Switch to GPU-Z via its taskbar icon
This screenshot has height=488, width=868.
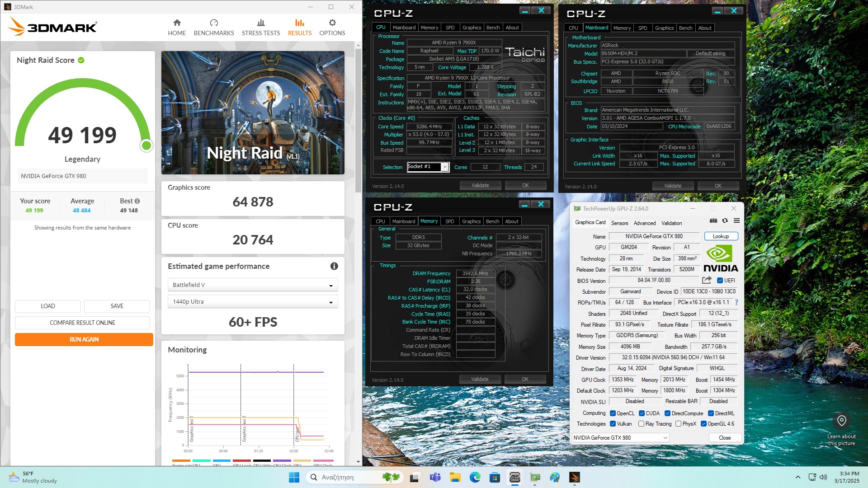click(x=535, y=477)
